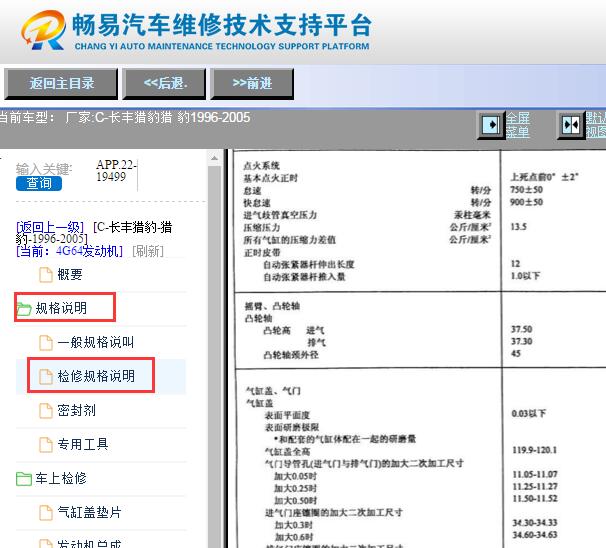Click the page icon beside 专用工具

click(46, 445)
